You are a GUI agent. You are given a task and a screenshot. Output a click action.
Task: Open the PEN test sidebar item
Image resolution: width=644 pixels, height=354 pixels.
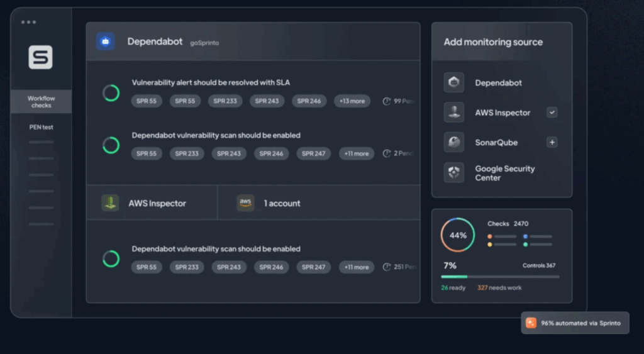42,127
